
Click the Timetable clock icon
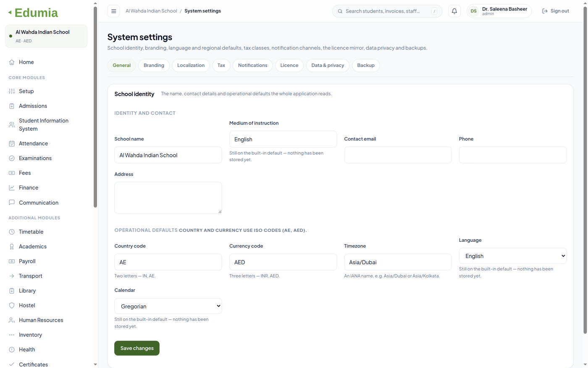click(12, 232)
